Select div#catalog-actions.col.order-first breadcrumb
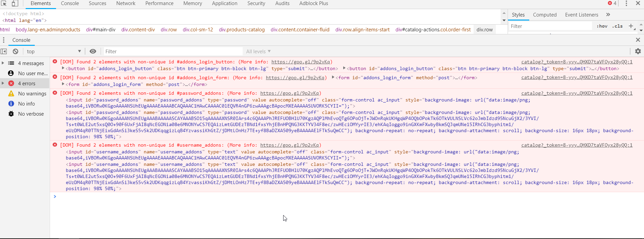Image resolution: width=644 pixels, height=239 pixels. tap(433, 30)
